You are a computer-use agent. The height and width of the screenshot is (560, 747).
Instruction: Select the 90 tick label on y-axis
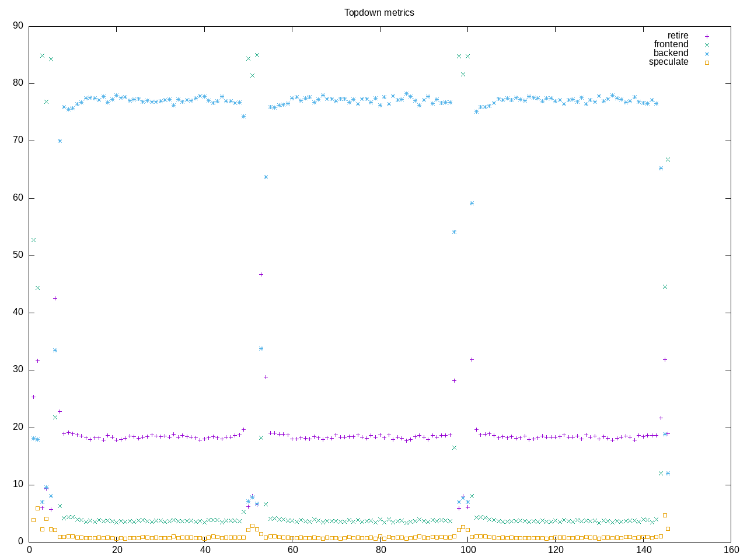[18, 26]
